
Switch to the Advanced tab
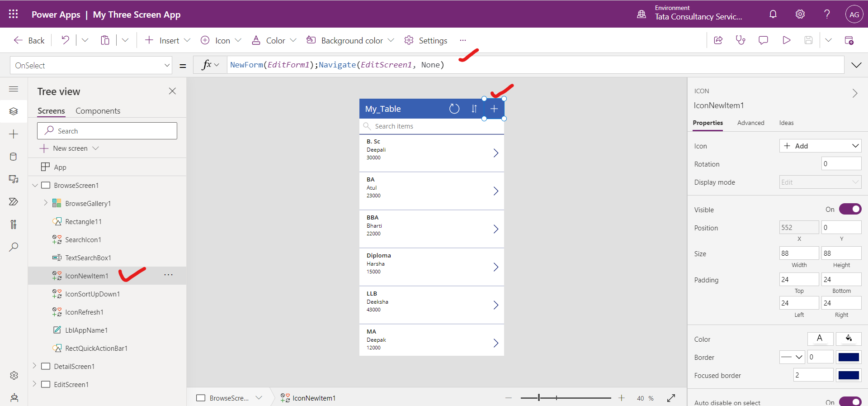pos(750,123)
